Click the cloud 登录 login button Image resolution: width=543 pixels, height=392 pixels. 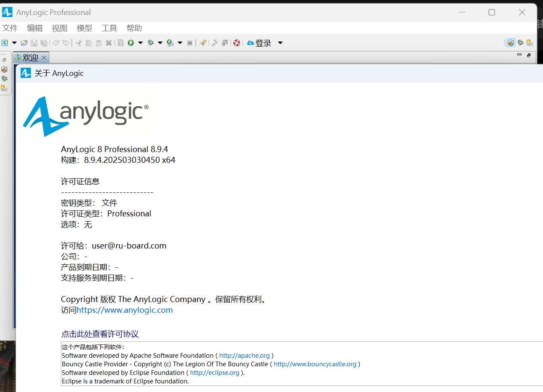coord(259,43)
